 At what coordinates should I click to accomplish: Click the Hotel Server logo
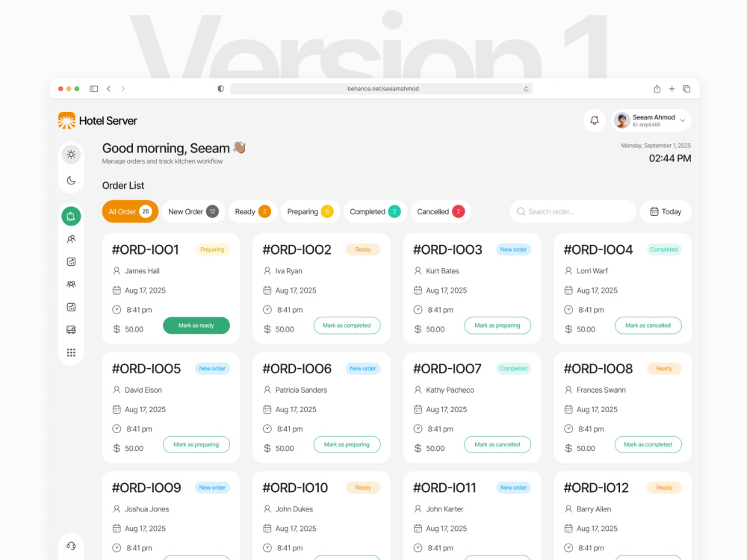pos(97,121)
